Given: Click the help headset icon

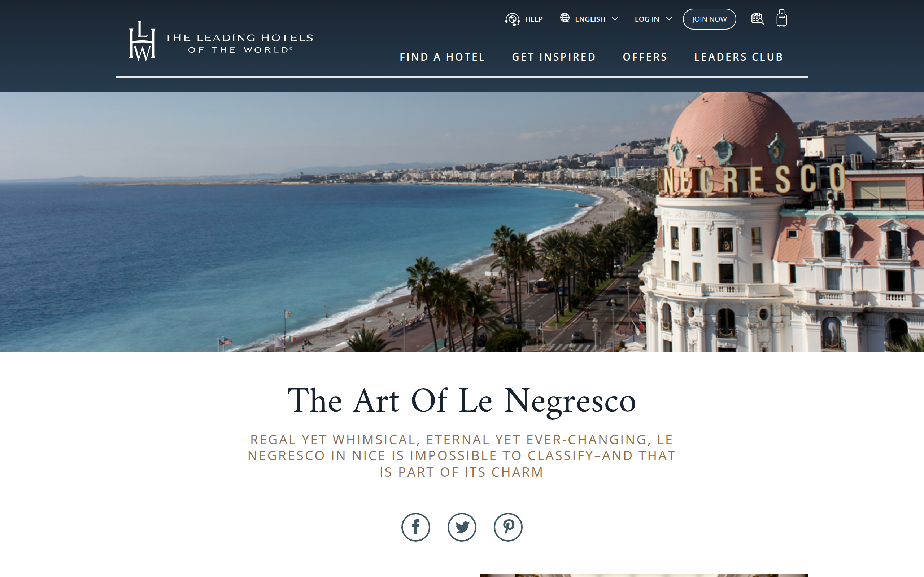Looking at the screenshot, I should coord(513,19).
